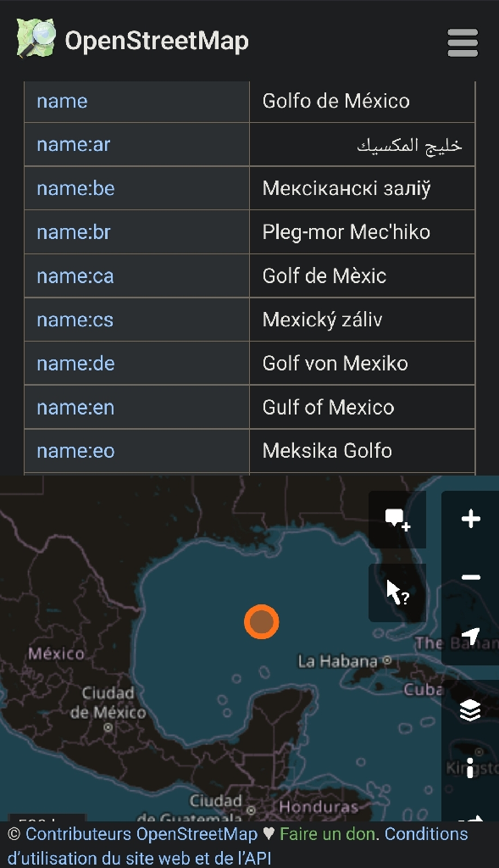Select the value Мексіканскі заліў
The height and width of the screenshot is (868, 499).
[347, 188]
